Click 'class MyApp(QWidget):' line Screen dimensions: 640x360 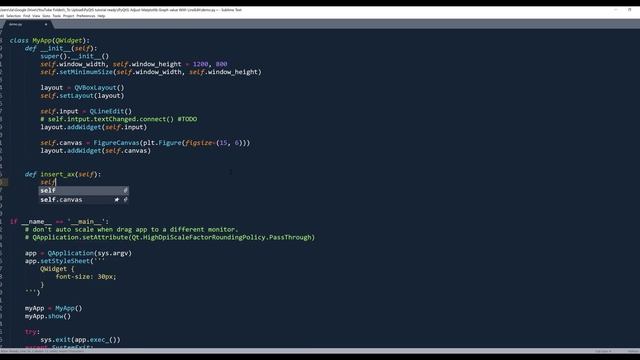(50, 40)
